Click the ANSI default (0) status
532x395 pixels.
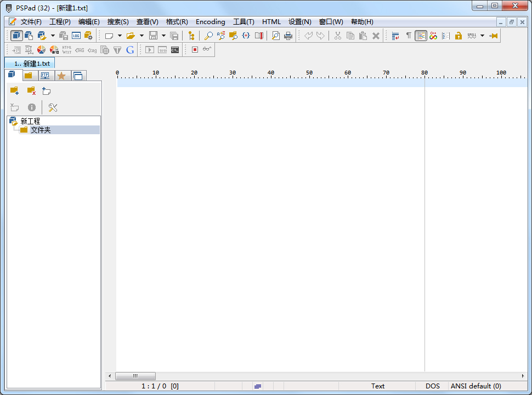coord(476,386)
